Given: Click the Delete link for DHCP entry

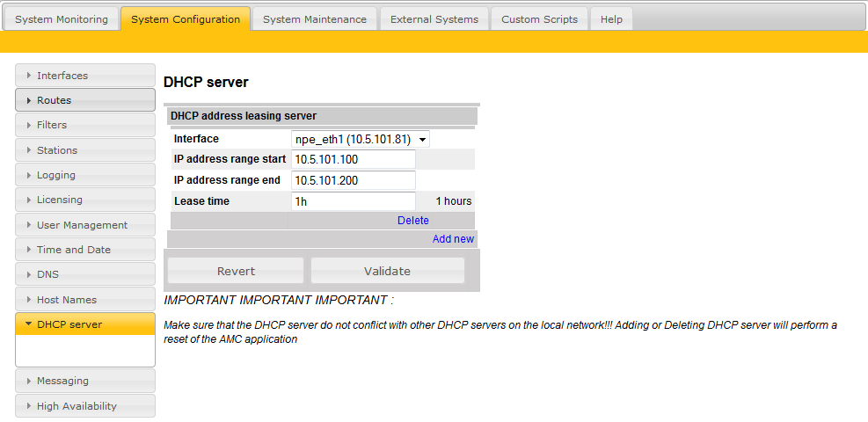Looking at the screenshot, I should pos(412,221).
